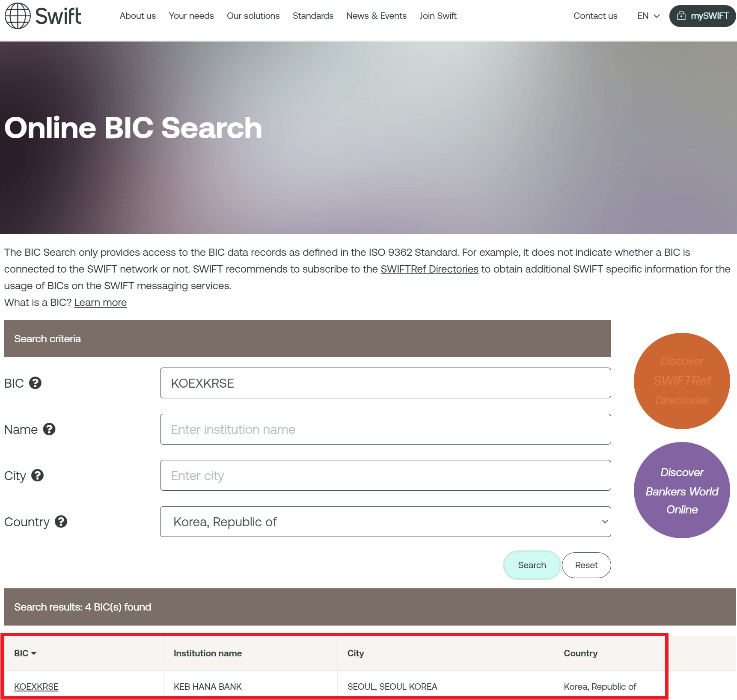Follow the SWIFTRef Directories link
The height and width of the screenshot is (700, 737).
[429, 269]
